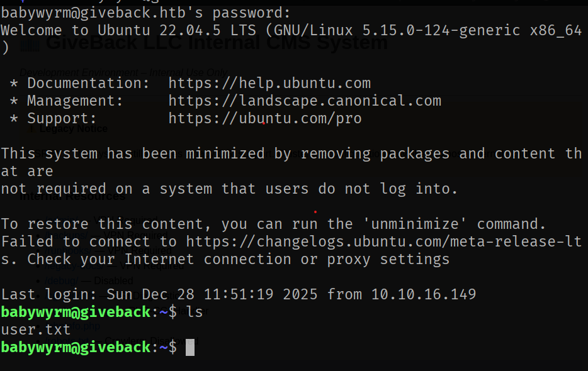Viewport: 588px width, 371px height.
Task: Open the help.ubuntu.com documentation link
Action: click(x=269, y=83)
